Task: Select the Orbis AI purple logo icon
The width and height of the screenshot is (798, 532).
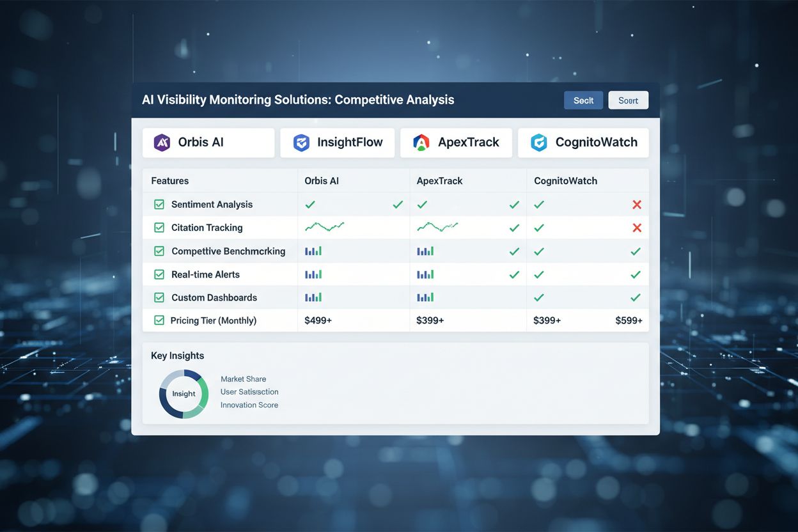Action: click(x=162, y=143)
